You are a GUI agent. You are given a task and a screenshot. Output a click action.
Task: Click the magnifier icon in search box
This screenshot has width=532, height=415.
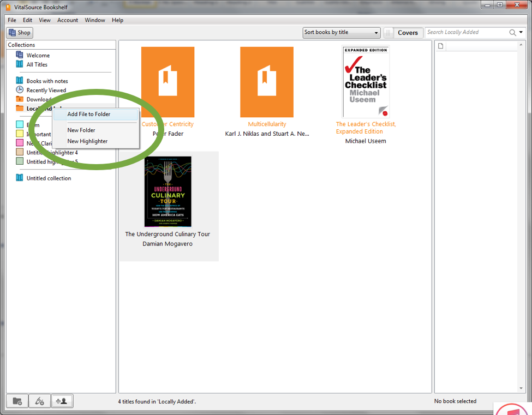512,33
